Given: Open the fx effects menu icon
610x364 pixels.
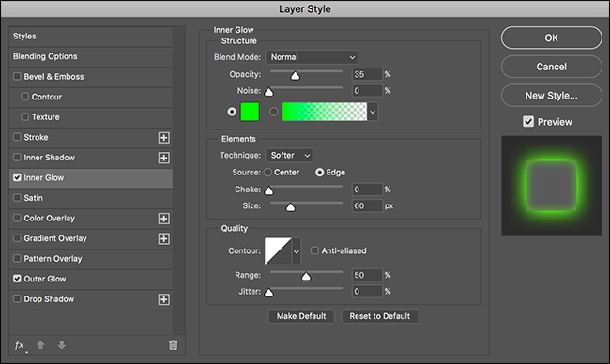Looking at the screenshot, I should pyautogui.click(x=20, y=345).
